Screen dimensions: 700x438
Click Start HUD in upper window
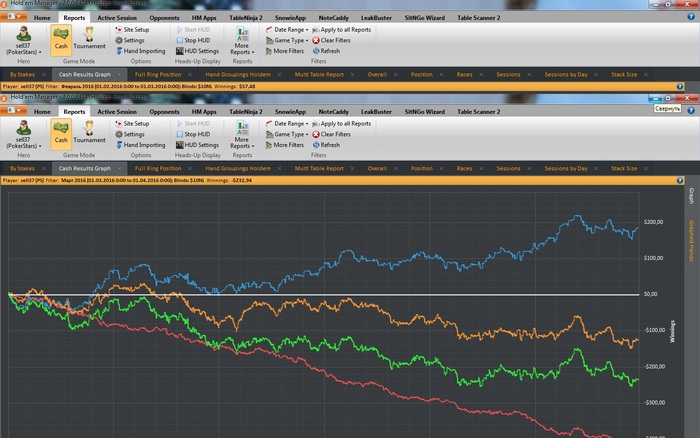(193, 30)
